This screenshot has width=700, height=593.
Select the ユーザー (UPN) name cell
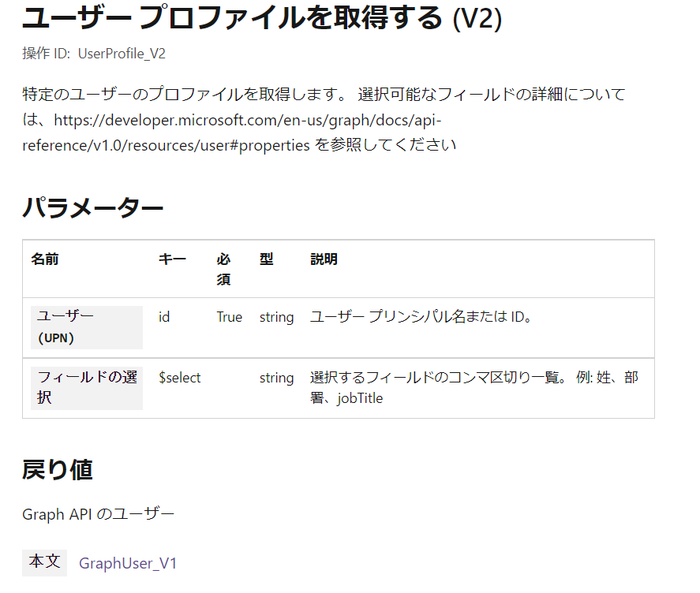pyautogui.click(x=87, y=327)
